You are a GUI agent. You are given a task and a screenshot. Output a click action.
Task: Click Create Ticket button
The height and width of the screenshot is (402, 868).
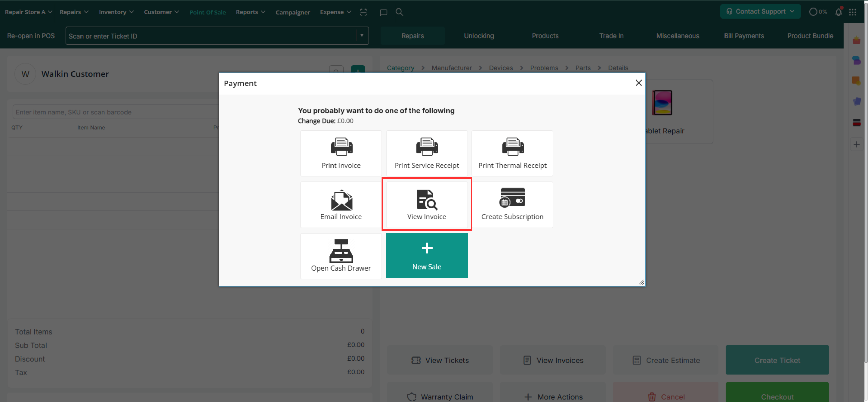point(777,360)
